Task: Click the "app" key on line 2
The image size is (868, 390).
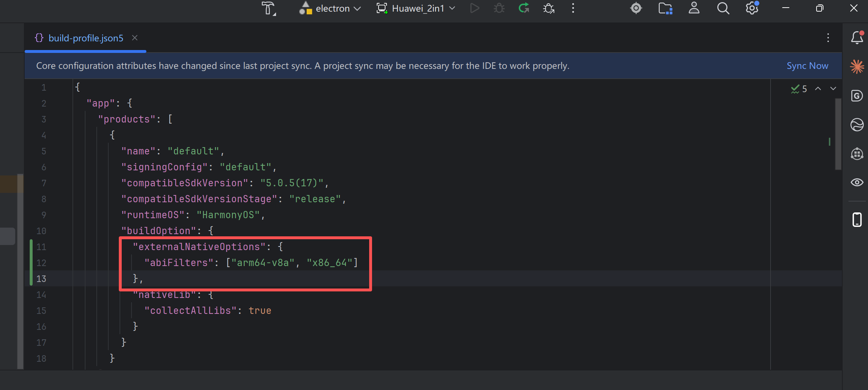Action: [101, 103]
